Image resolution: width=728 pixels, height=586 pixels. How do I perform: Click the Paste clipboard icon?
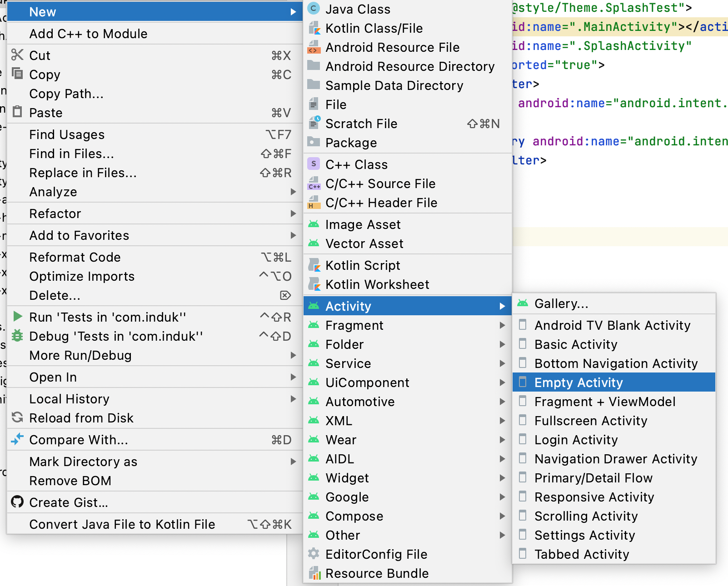click(17, 112)
